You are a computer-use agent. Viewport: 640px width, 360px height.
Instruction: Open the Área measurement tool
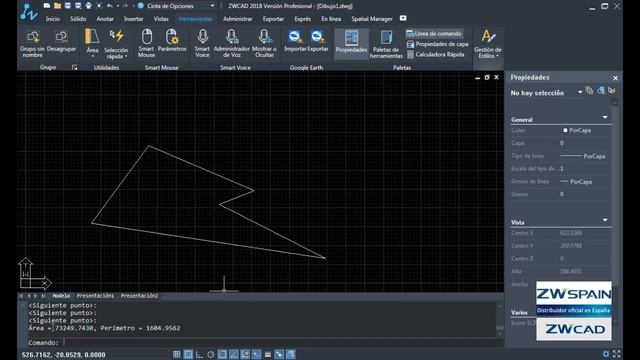[92, 43]
